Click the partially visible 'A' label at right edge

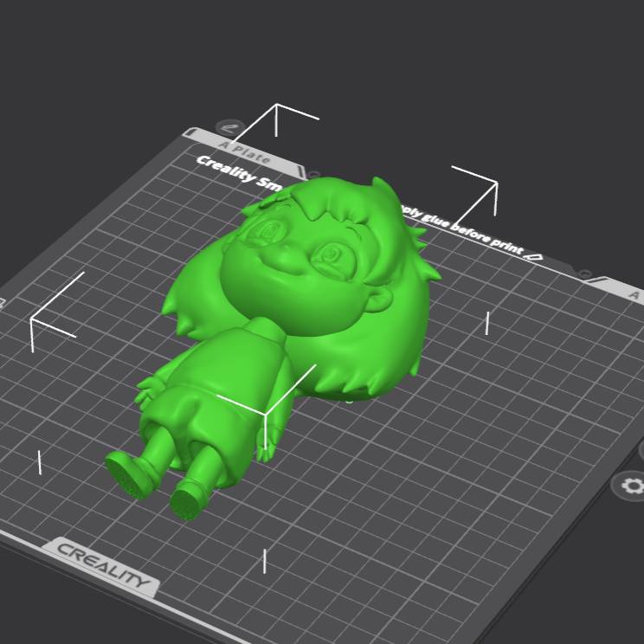tap(634, 296)
